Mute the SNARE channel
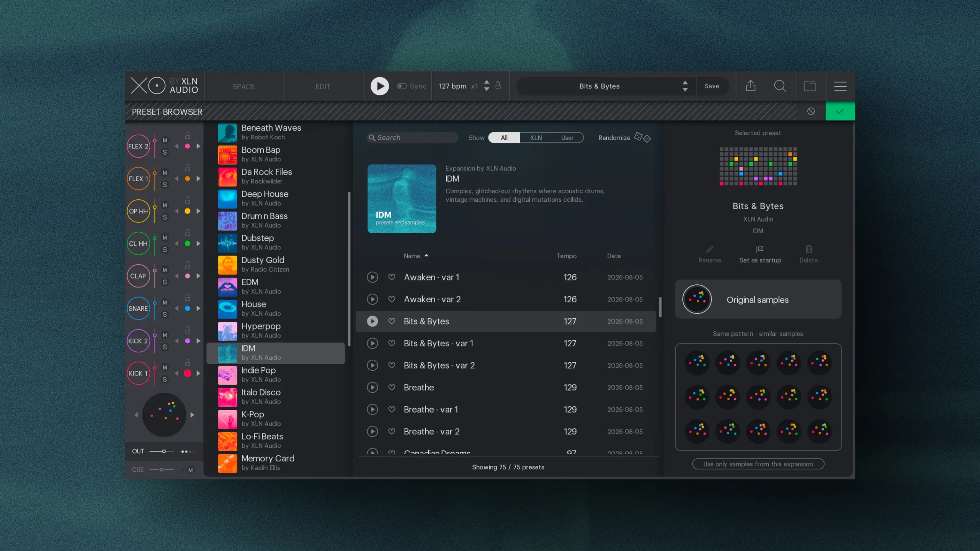 (x=165, y=303)
